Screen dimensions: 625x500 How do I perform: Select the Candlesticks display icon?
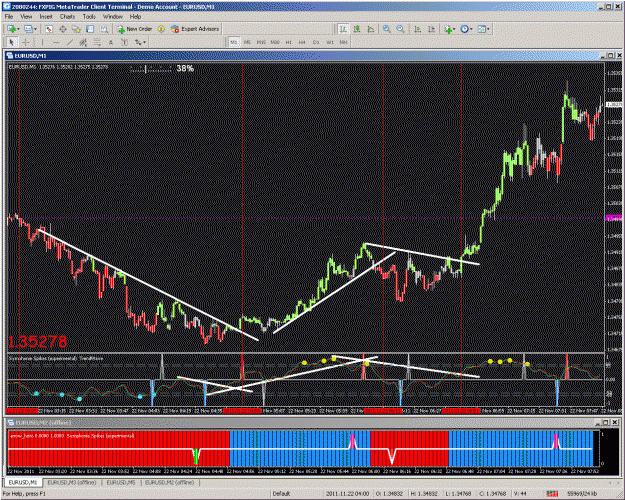(357, 29)
